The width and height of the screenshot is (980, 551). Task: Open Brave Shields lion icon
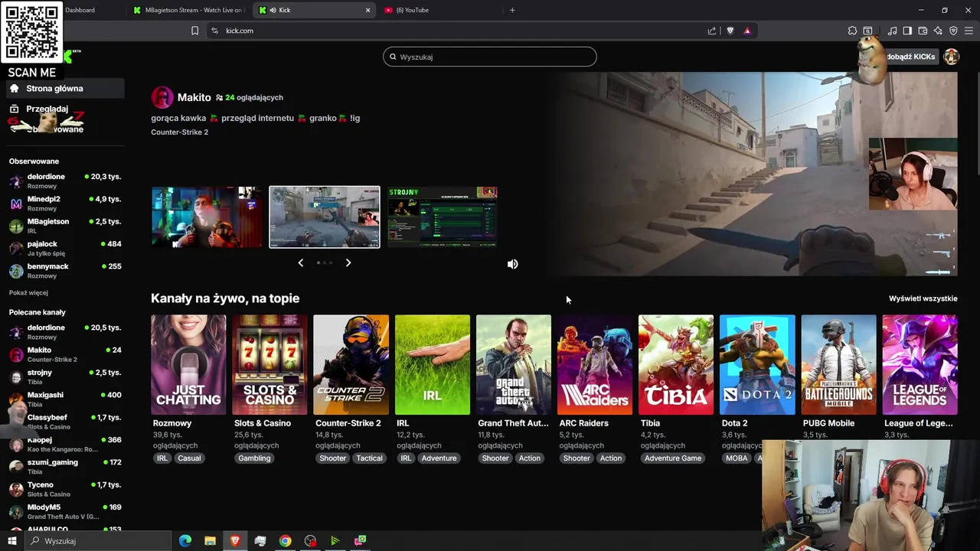coord(730,31)
